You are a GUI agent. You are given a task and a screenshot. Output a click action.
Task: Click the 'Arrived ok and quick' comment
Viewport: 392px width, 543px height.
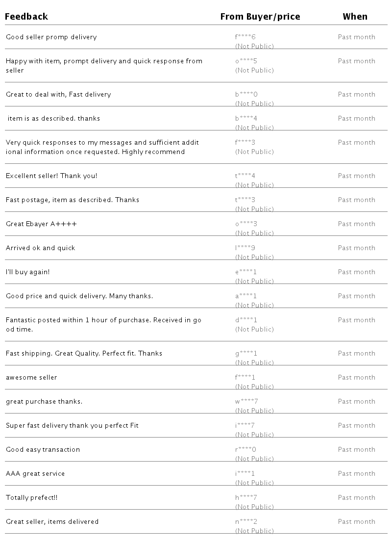click(41, 248)
